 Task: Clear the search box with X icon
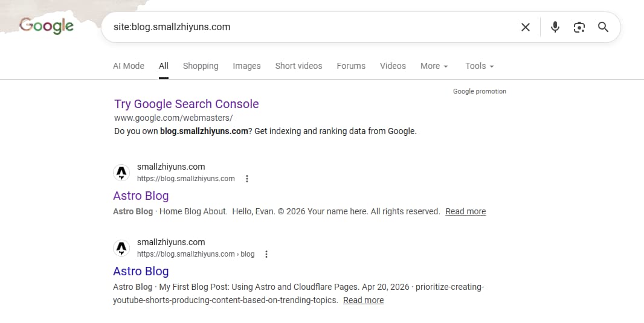[x=526, y=27]
